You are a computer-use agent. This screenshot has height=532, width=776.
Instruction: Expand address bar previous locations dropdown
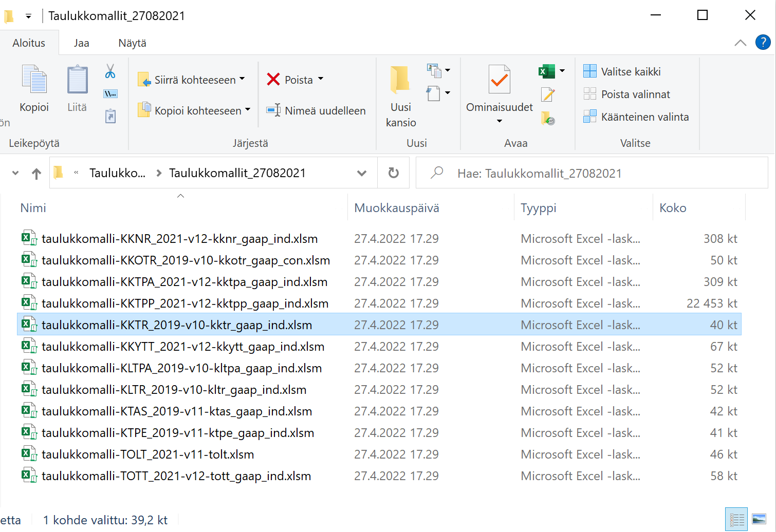click(x=362, y=174)
